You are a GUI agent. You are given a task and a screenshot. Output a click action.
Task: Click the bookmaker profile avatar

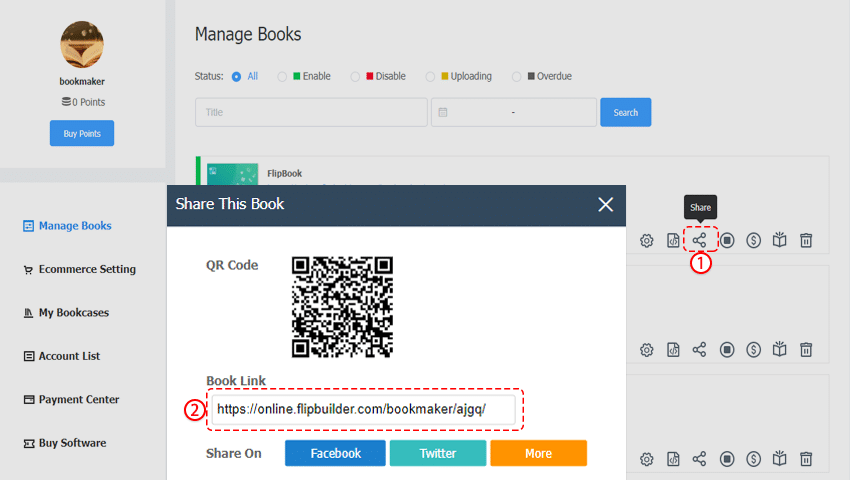(82, 44)
